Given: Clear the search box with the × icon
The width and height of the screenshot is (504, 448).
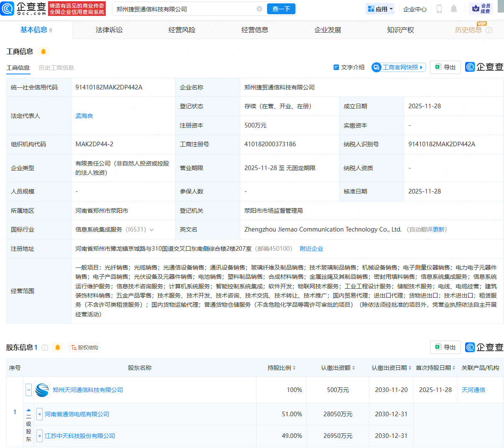Looking at the screenshot, I should (x=260, y=8).
